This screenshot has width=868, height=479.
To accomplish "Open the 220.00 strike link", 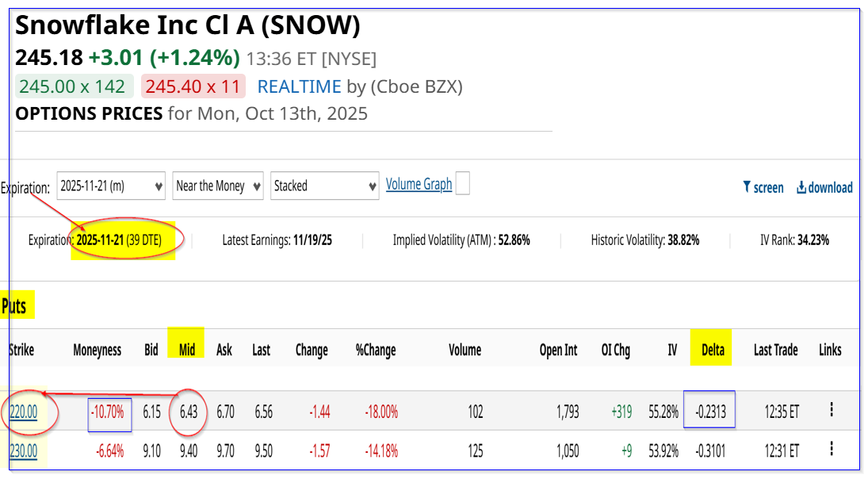I will tap(23, 412).
